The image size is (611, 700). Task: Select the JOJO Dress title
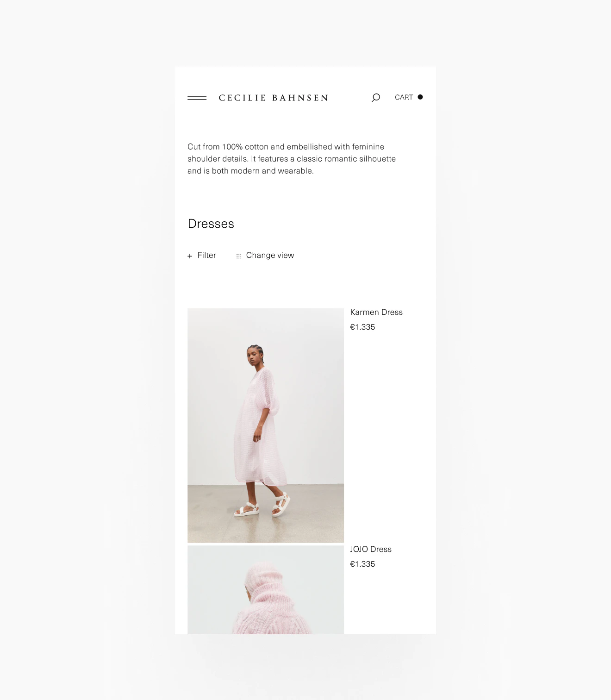tap(371, 549)
